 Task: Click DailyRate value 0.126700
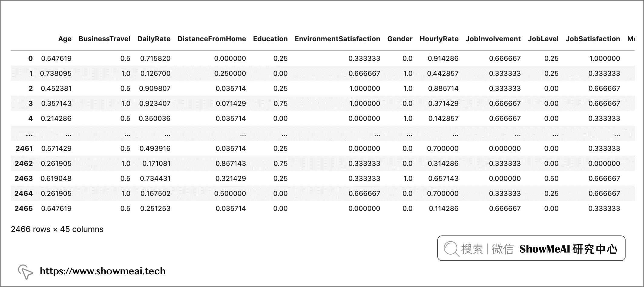[x=155, y=73]
